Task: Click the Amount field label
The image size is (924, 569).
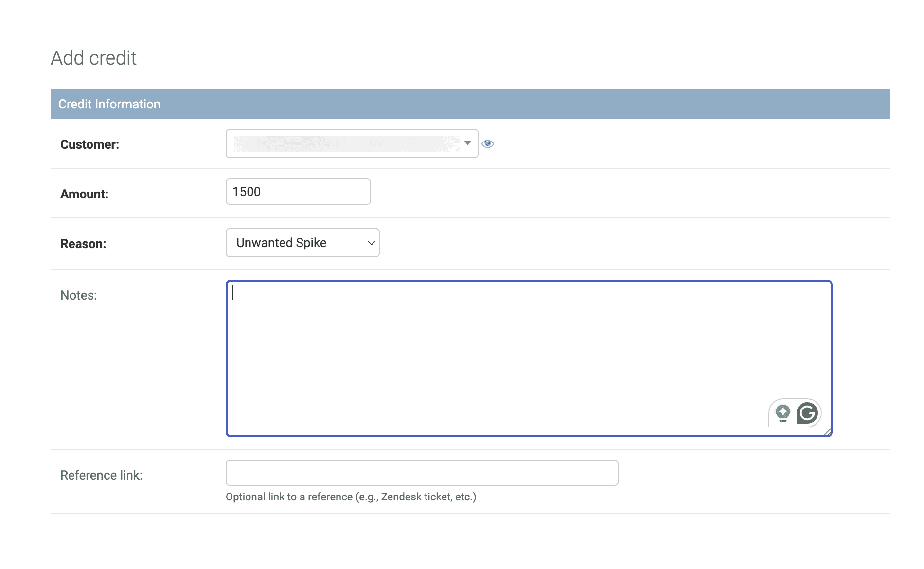Action: [x=84, y=194]
